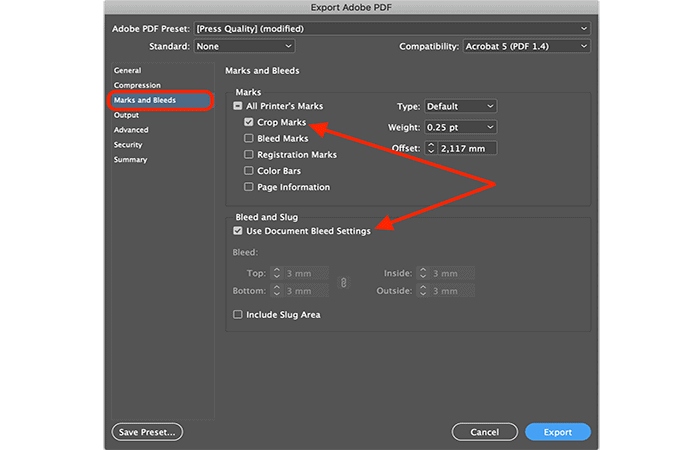The height and width of the screenshot is (450, 700).
Task: Click the Outside bleed stepper arrows
Action: point(423,291)
